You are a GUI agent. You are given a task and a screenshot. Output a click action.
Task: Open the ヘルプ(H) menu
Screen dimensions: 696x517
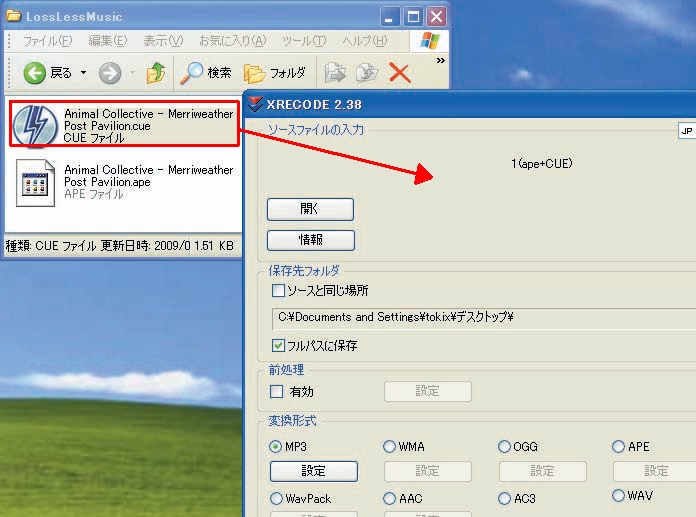pyautogui.click(x=365, y=41)
